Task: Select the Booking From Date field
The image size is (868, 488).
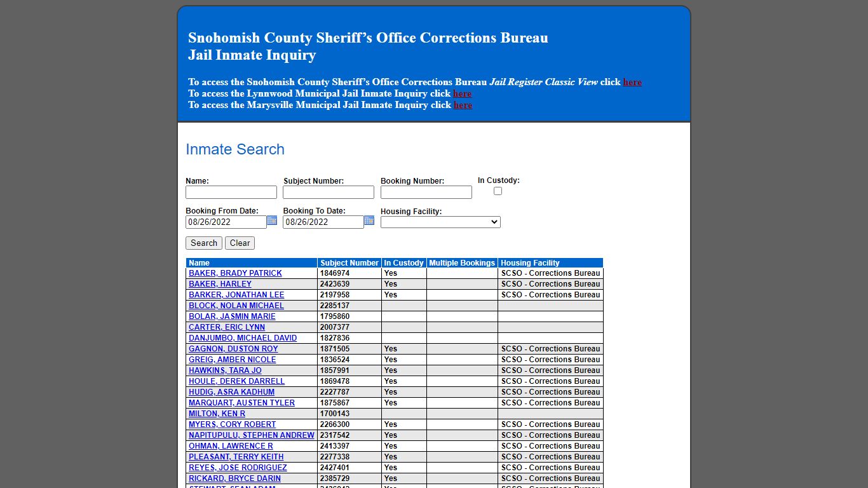Action: click(x=226, y=222)
